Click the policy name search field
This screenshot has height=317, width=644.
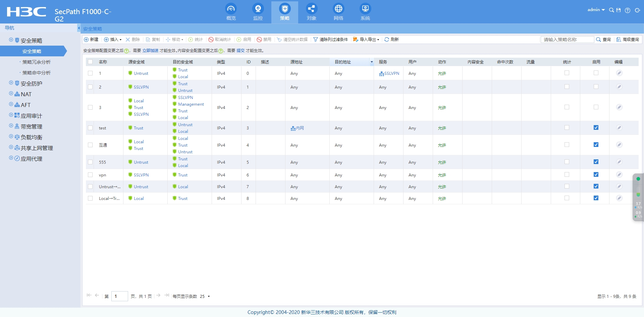click(x=568, y=40)
